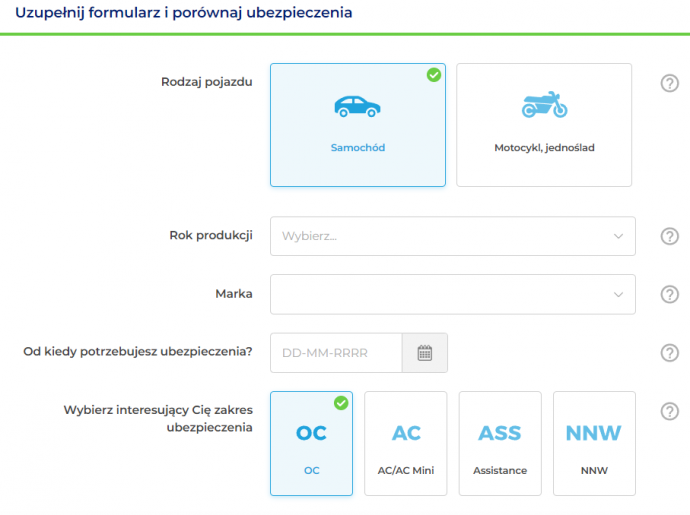
Task: Toggle the NNW insurance tile
Action: pyautogui.click(x=594, y=443)
